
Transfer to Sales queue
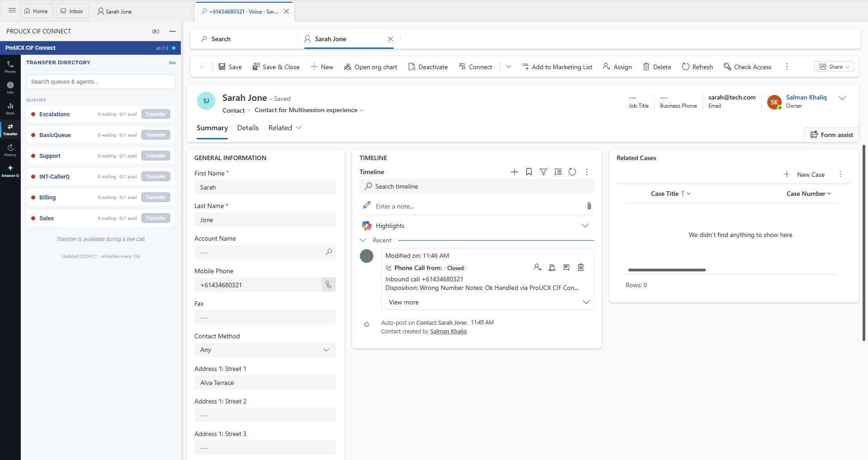point(156,218)
